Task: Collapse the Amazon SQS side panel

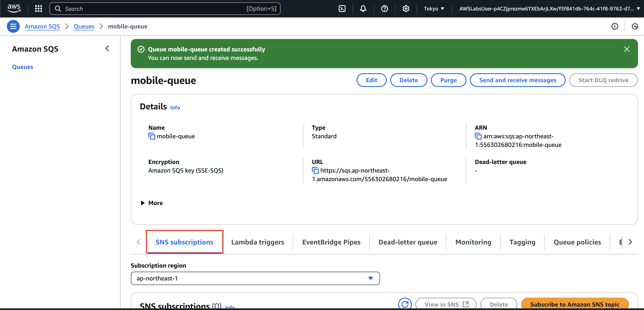Action: (107, 48)
